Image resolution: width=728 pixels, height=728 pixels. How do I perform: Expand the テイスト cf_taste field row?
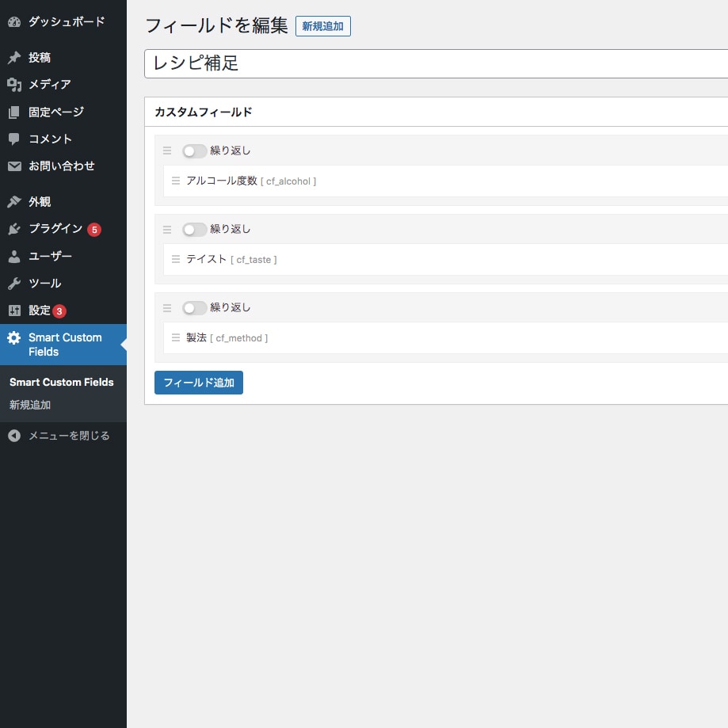(446, 260)
